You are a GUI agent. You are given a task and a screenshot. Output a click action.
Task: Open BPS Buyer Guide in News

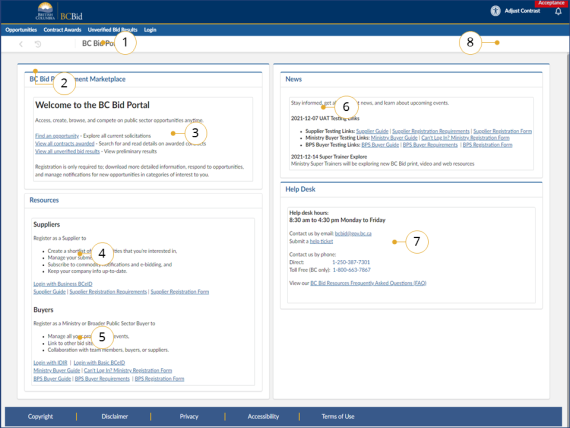click(380, 145)
